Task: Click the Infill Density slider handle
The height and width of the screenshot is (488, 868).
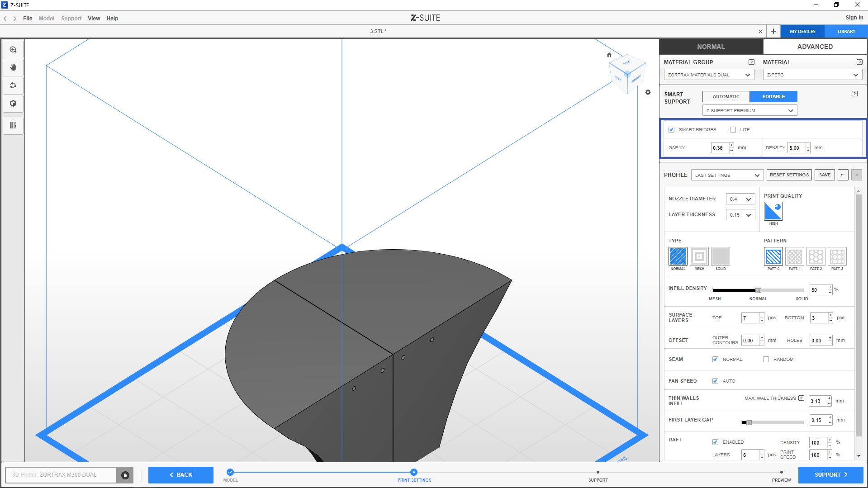Action: tap(758, 290)
